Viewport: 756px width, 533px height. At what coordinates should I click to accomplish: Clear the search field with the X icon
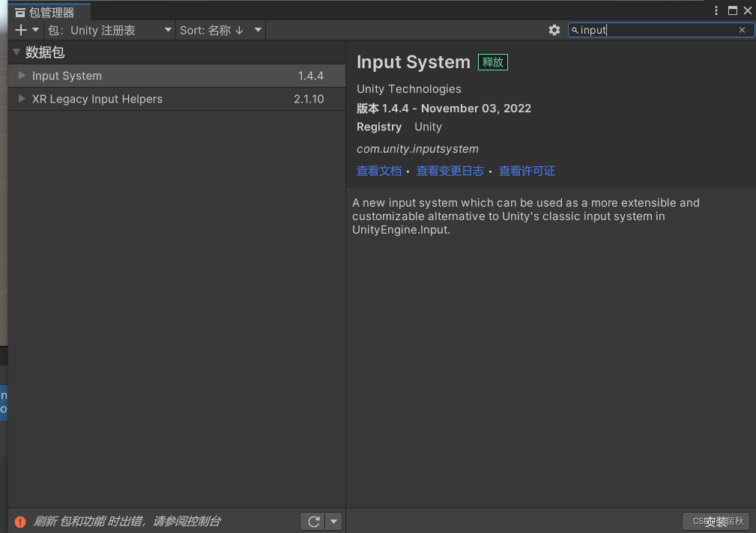pos(742,30)
